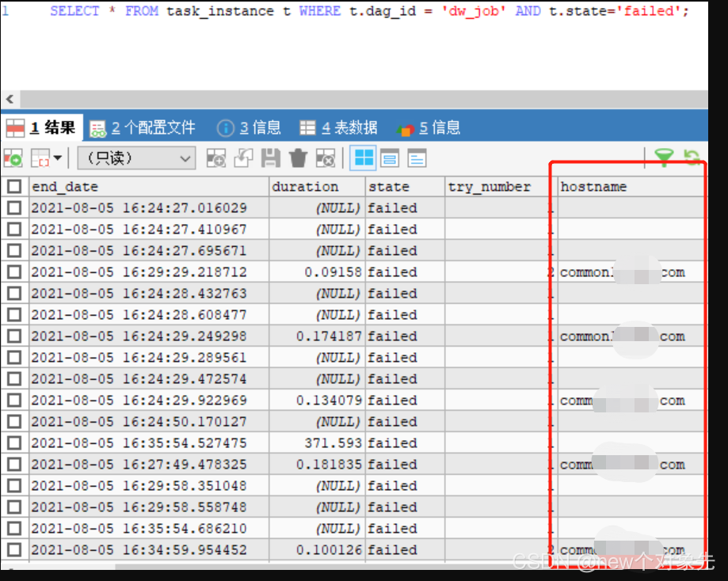Screen dimensions: 728x581
Task: Select the failed state in the 16:35:54.527475 row
Action: click(x=406, y=442)
